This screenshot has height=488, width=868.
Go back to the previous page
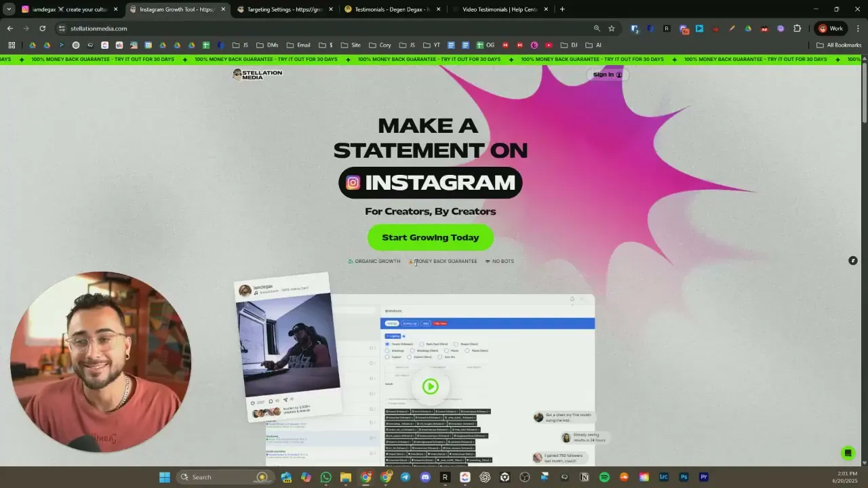tap(9, 28)
